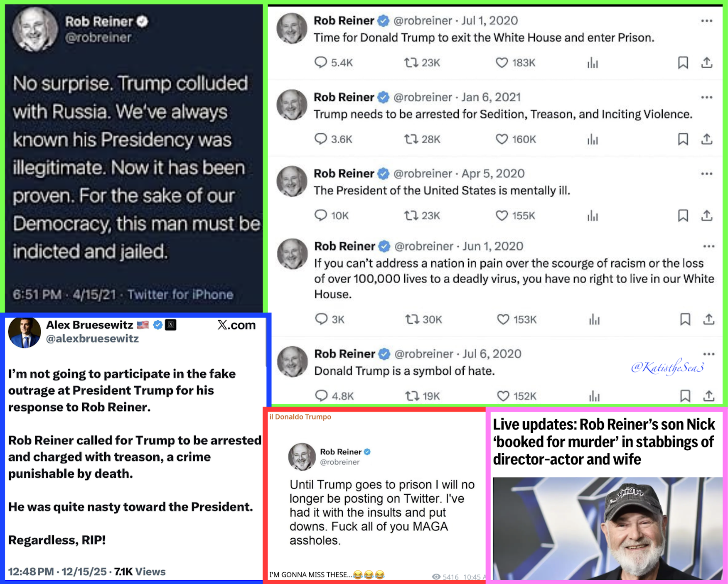Click the 'Twitter for iPhone' source link
Image resolution: width=728 pixels, height=584 pixels.
(x=180, y=294)
